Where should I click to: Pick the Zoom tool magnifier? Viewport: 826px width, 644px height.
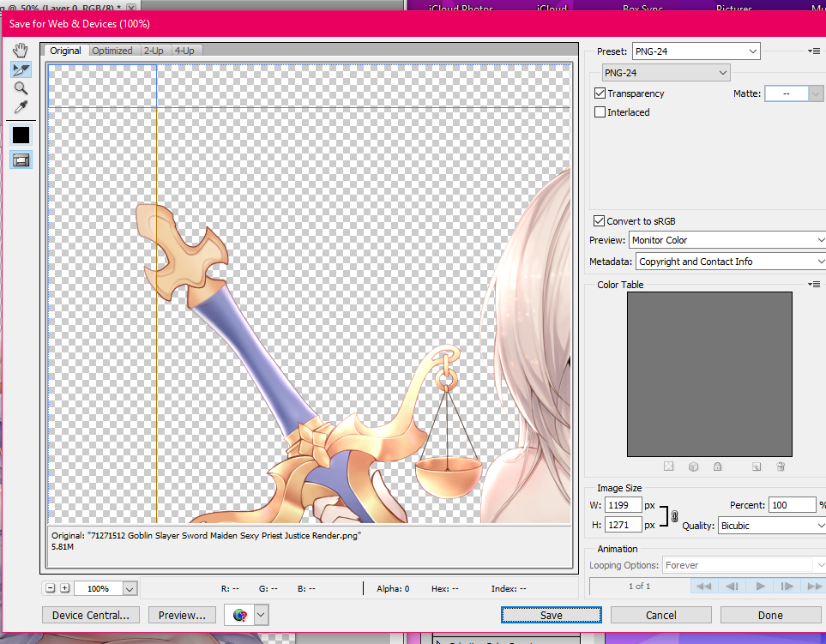(x=21, y=88)
